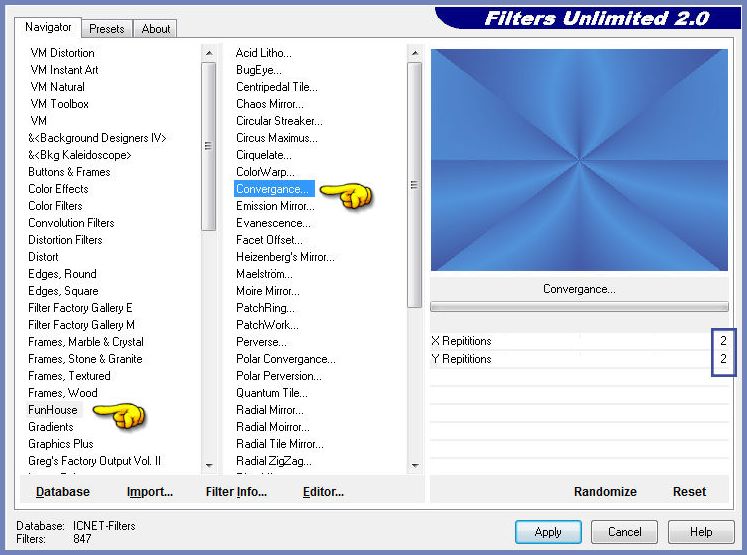Choose Emission Mirror... filter

[x=275, y=206]
